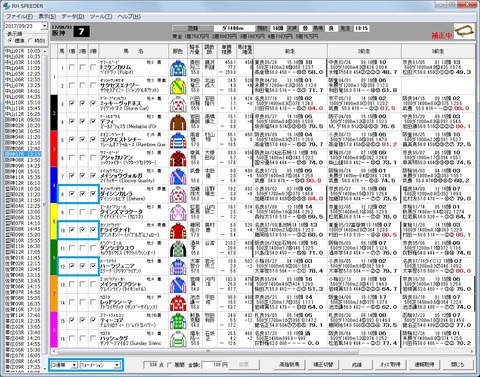The image size is (480, 377).
Task: Click the black frame 2 color cell
Action: click(54, 113)
